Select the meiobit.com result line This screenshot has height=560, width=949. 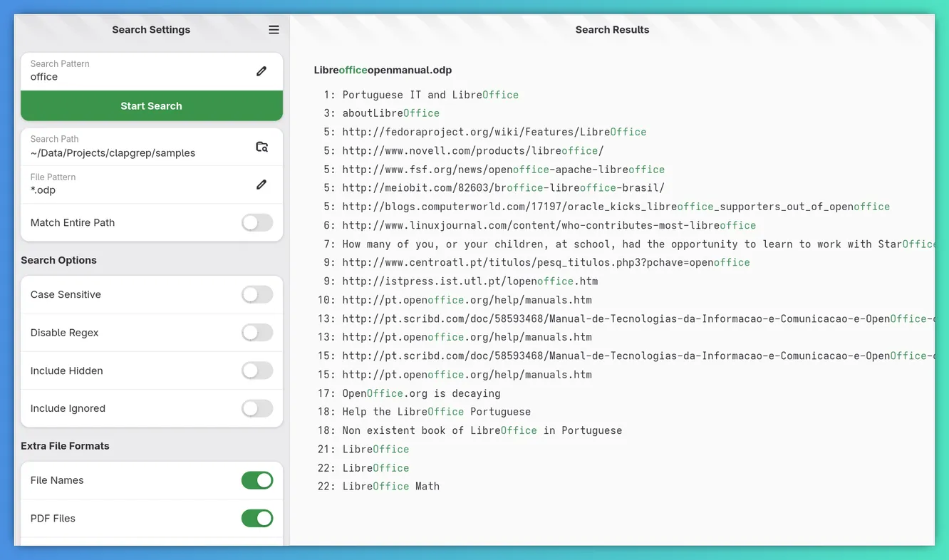[x=504, y=188]
